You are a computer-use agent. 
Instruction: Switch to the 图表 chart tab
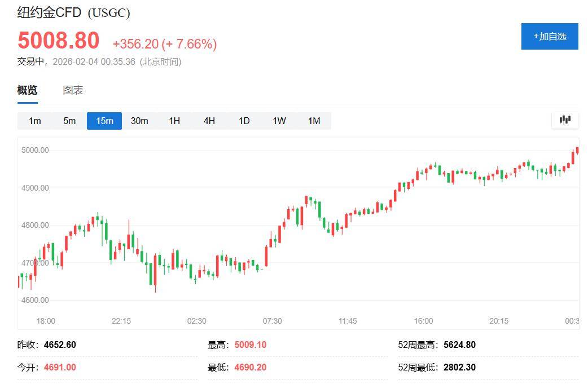point(73,90)
